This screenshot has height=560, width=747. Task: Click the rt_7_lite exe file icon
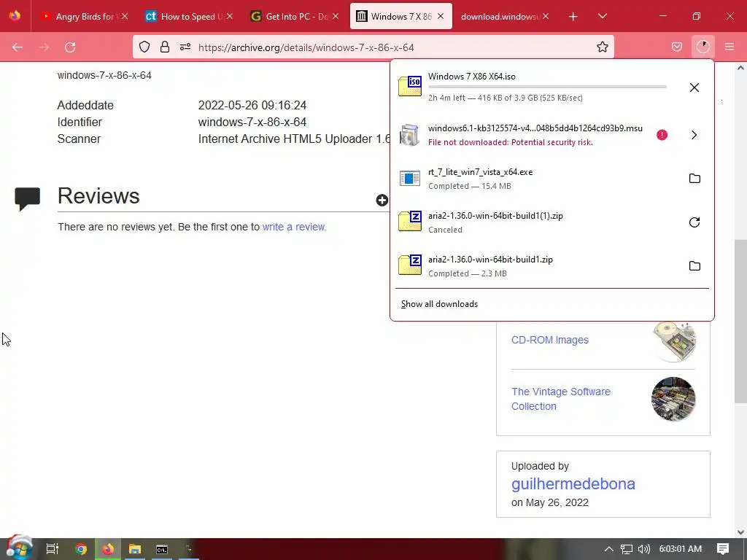tap(410, 179)
